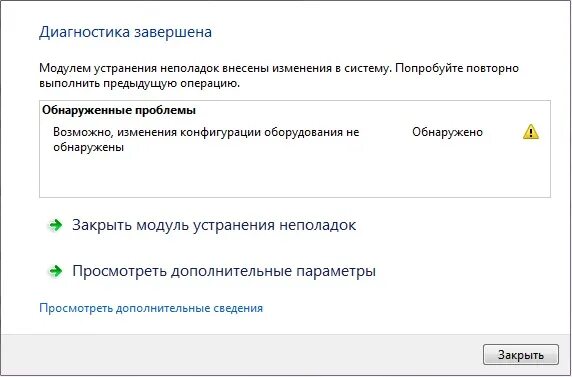
Task: Click green arrow beside Закрыть модуль устранения неполадок
Action: [55, 225]
